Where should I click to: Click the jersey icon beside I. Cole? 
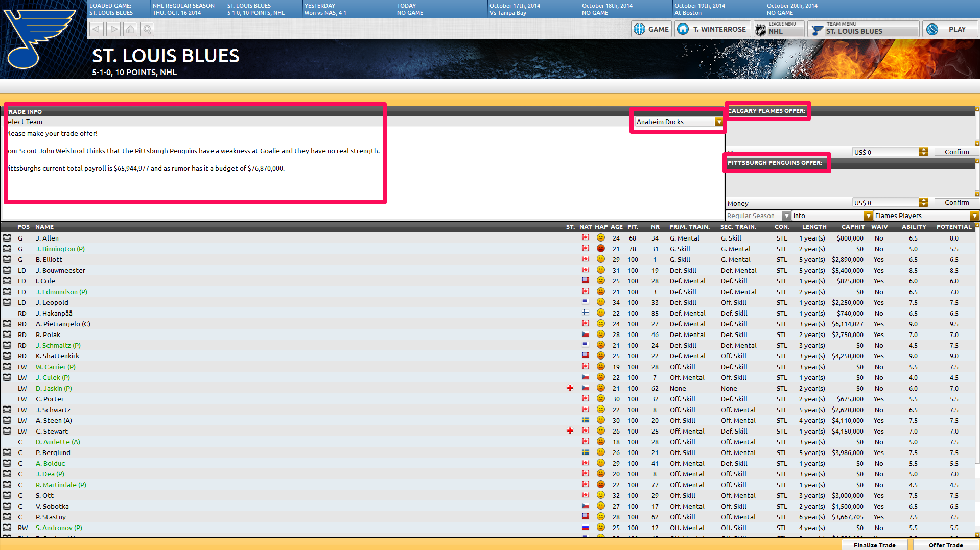tap(7, 281)
